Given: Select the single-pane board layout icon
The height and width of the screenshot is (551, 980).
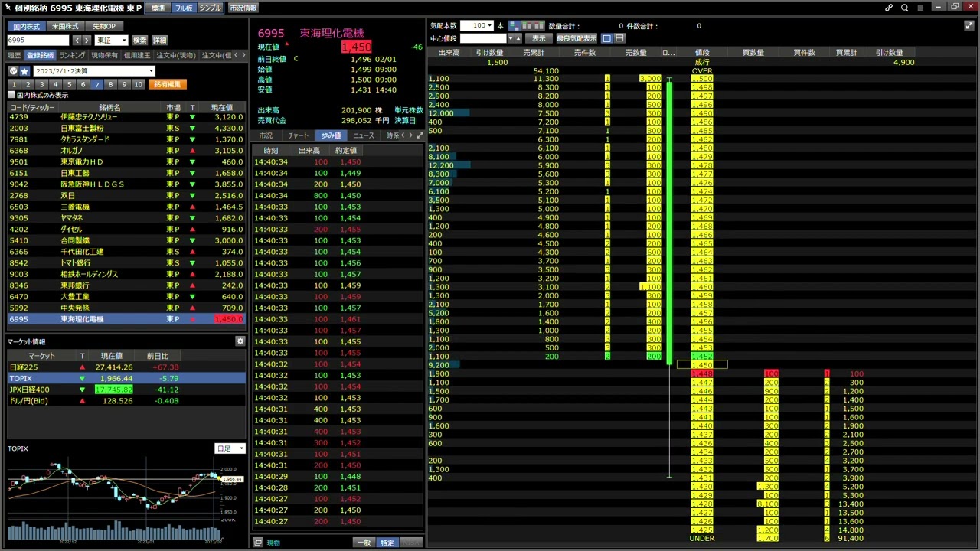Looking at the screenshot, I should tap(607, 38).
